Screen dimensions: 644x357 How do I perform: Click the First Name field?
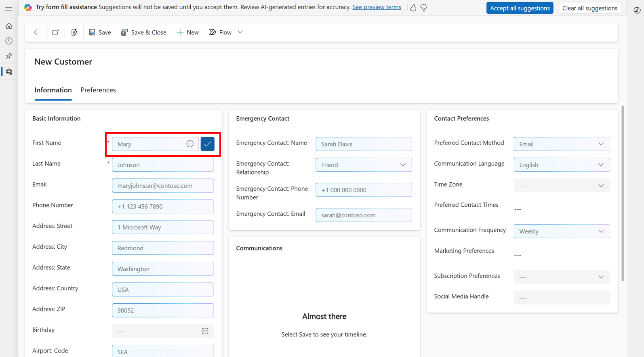coord(155,144)
